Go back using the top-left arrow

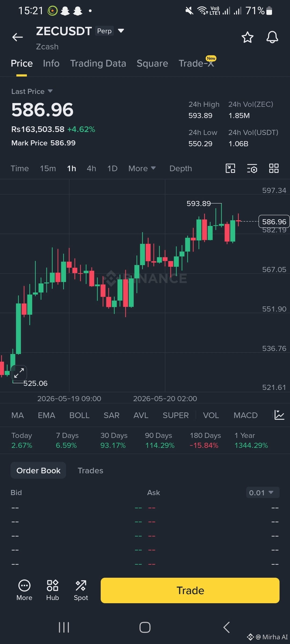point(17,37)
